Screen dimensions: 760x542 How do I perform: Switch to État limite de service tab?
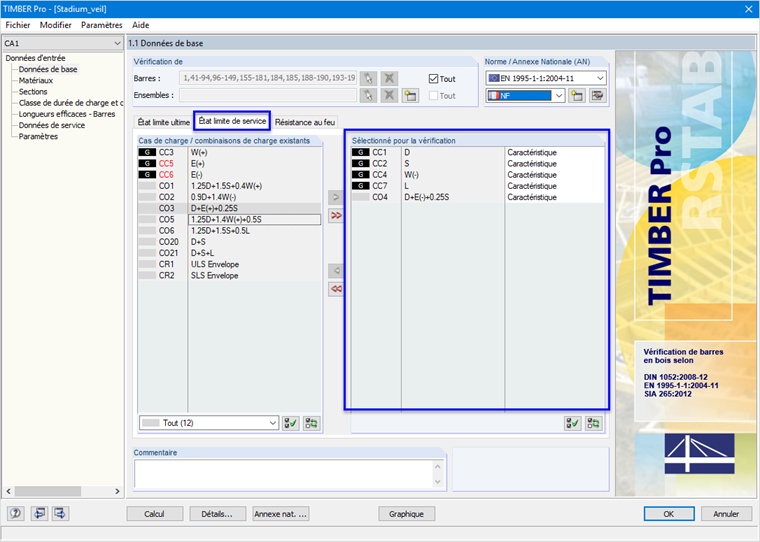(232, 121)
